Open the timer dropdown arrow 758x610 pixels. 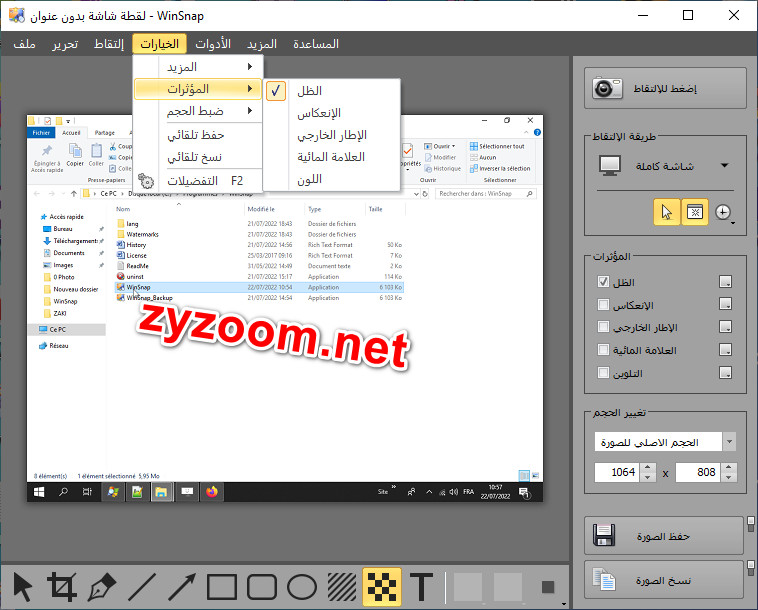(733, 223)
